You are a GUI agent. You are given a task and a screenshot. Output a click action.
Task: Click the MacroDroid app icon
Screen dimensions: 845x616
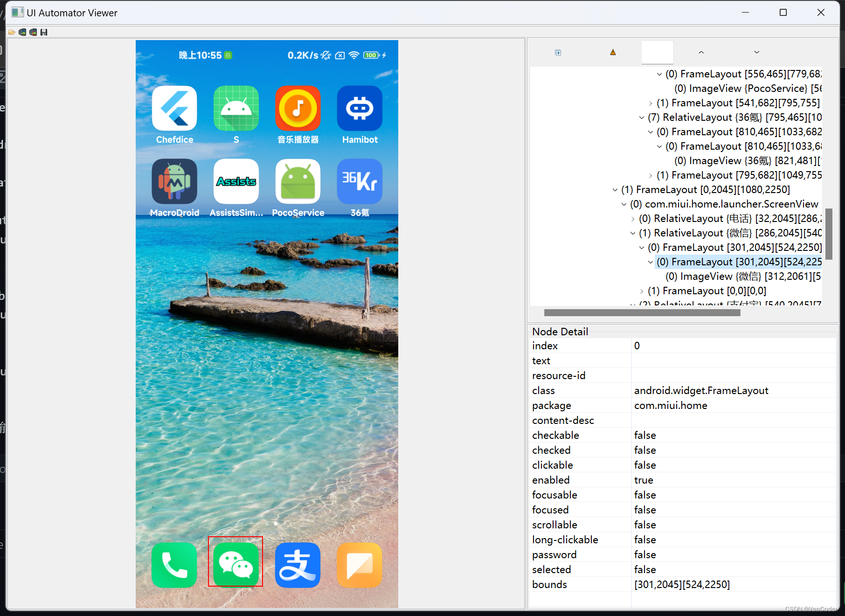pyautogui.click(x=174, y=181)
